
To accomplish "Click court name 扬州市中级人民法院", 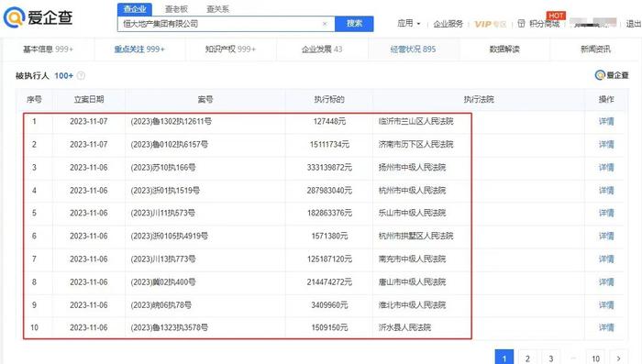I will 412,167.
